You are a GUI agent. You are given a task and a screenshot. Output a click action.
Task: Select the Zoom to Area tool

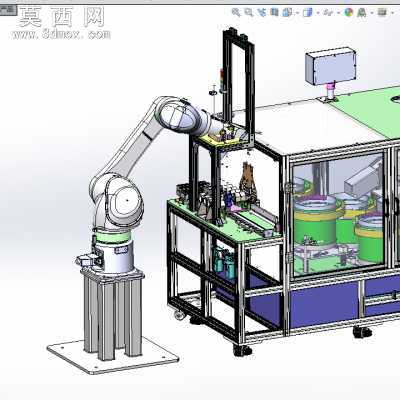coord(249,13)
